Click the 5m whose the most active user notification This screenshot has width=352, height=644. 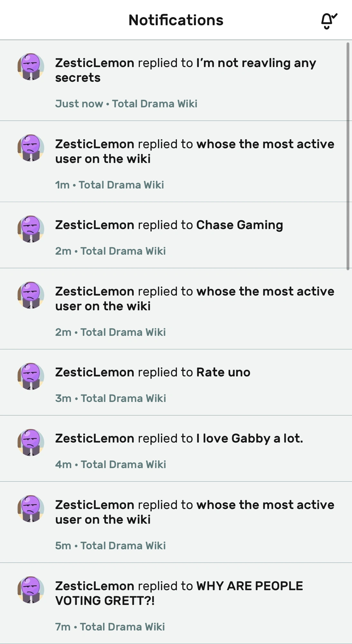(x=195, y=512)
